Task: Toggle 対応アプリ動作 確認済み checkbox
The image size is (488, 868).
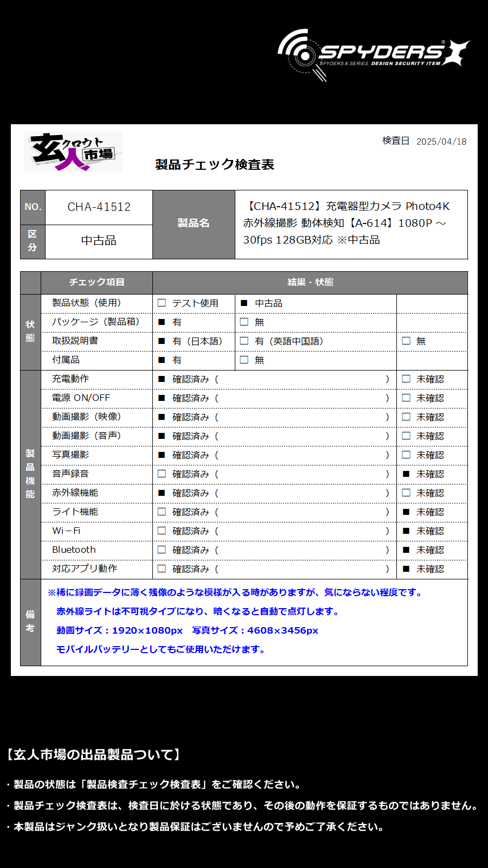Action: (x=162, y=569)
